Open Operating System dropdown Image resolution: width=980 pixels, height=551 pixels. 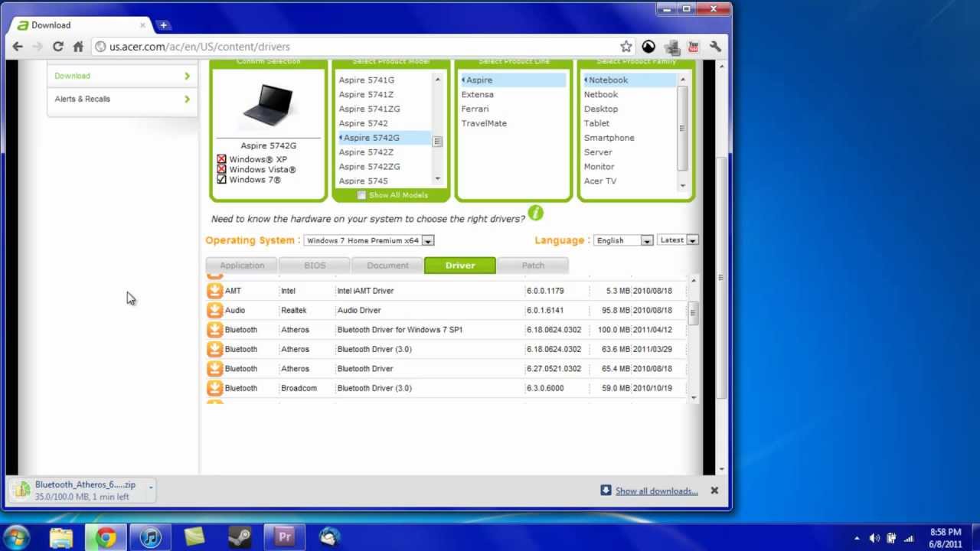(369, 240)
